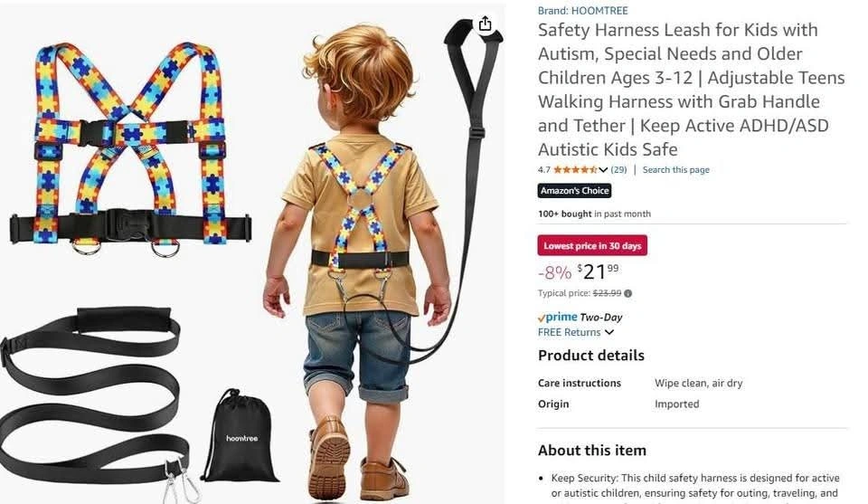Open the Brand: HOOMTREE link
The height and width of the screenshot is (504, 868).
(x=582, y=11)
